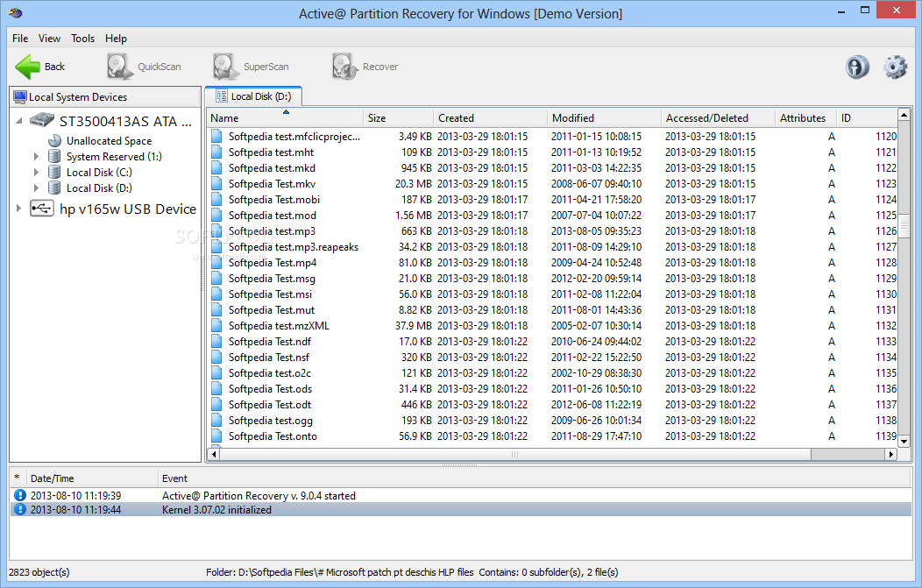Sort files by Size column header

click(398, 117)
